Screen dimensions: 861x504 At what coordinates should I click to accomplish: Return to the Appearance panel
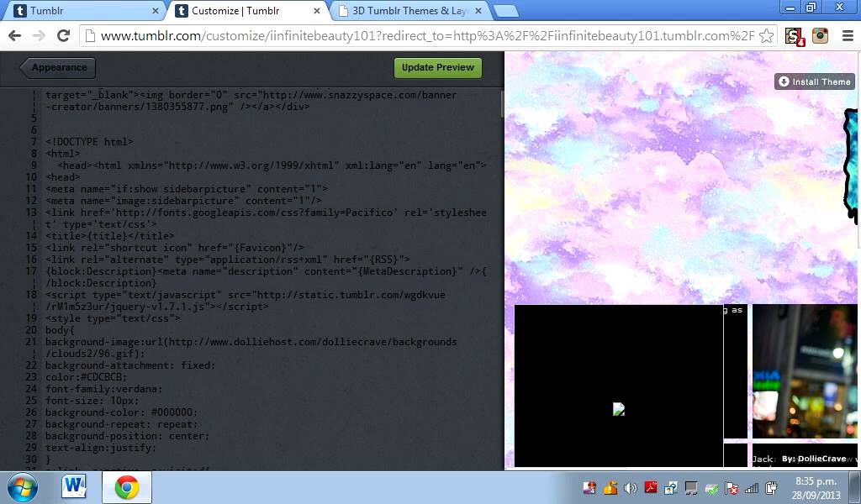point(58,67)
